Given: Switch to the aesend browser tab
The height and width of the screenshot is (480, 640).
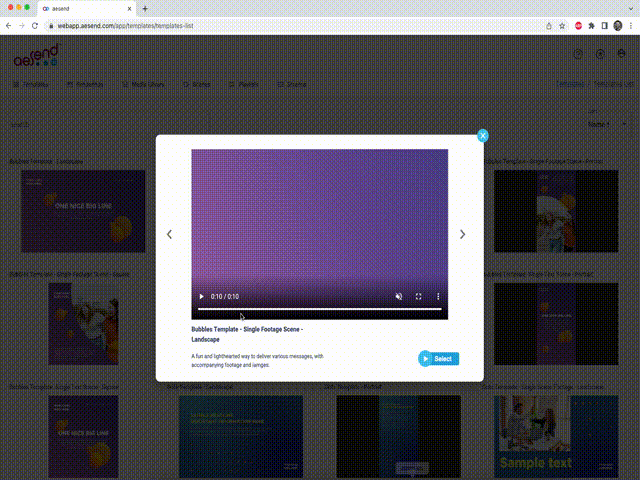Looking at the screenshot, I should 85,8.
